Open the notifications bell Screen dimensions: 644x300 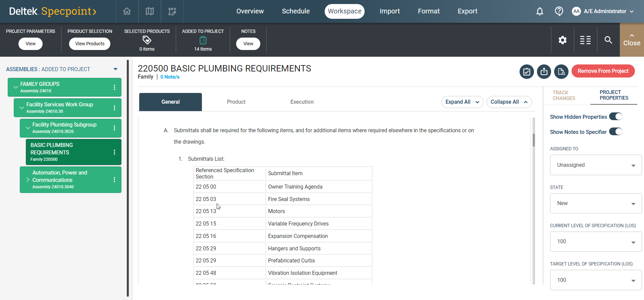tap(539, 11)
